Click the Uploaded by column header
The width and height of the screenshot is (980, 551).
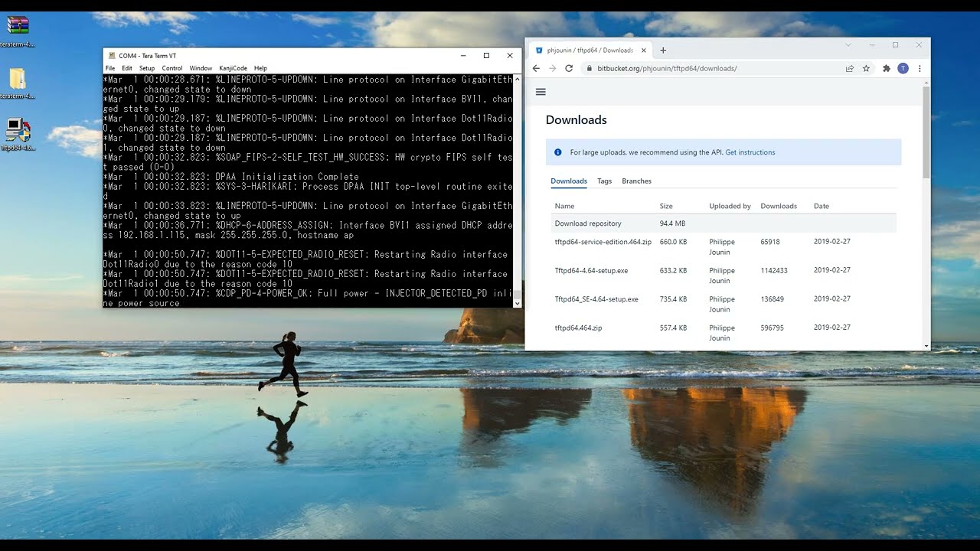(x=730, y=206)
